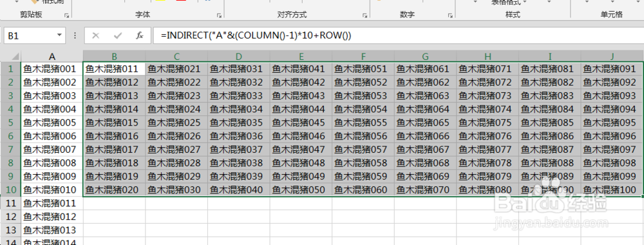Click cell containing 鱼木混猪046
This screenshot has height=245, width=644.
[x=301, y=136]
